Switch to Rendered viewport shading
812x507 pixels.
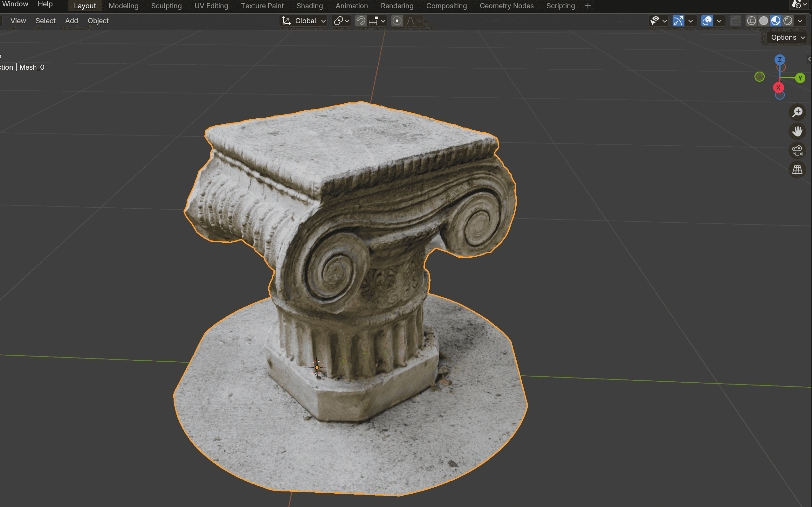(x=788, y=20)
